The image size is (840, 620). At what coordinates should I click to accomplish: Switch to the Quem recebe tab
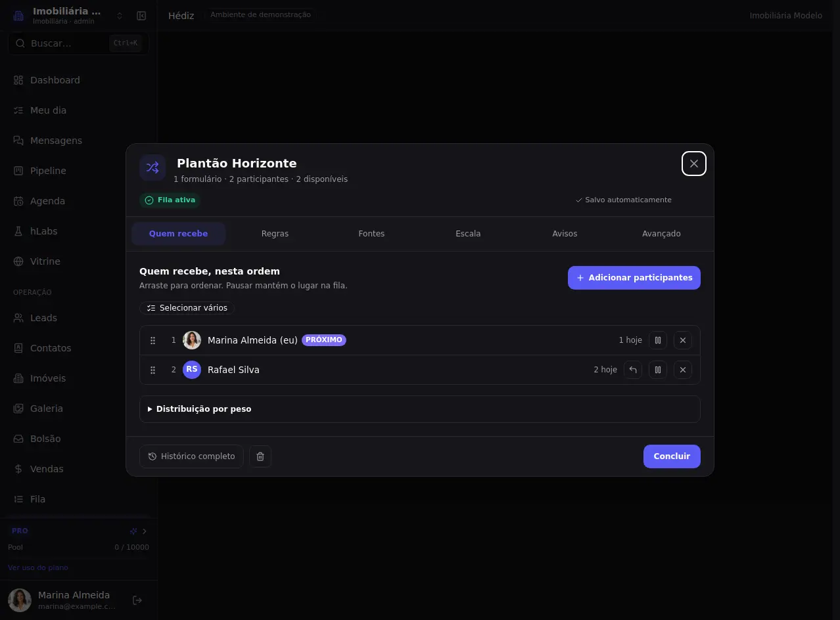pos(178,234)
